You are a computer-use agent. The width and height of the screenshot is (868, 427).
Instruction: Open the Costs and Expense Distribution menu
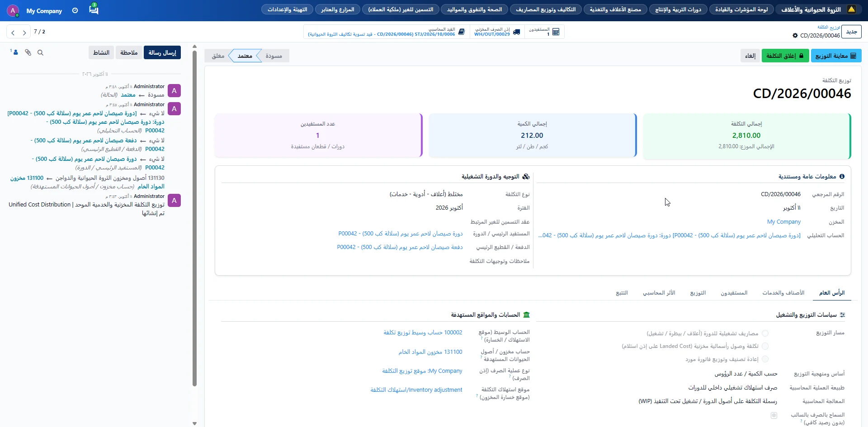point(546,9)
